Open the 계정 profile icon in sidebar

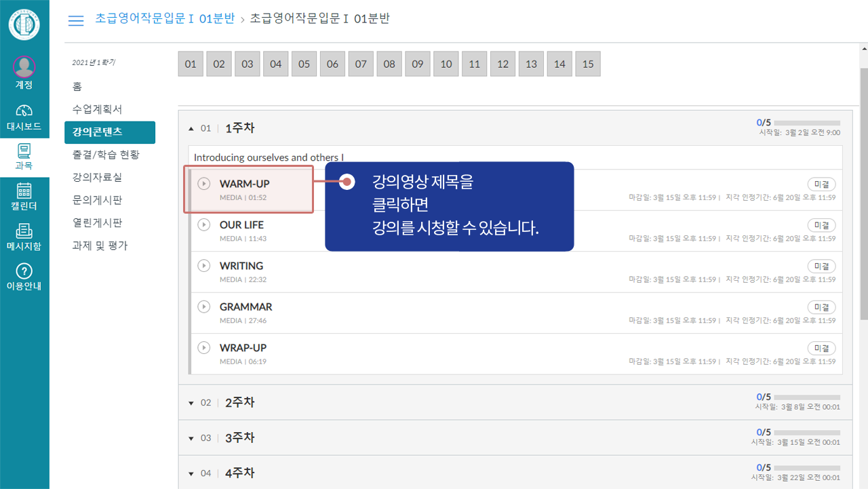tap(24, 71)
